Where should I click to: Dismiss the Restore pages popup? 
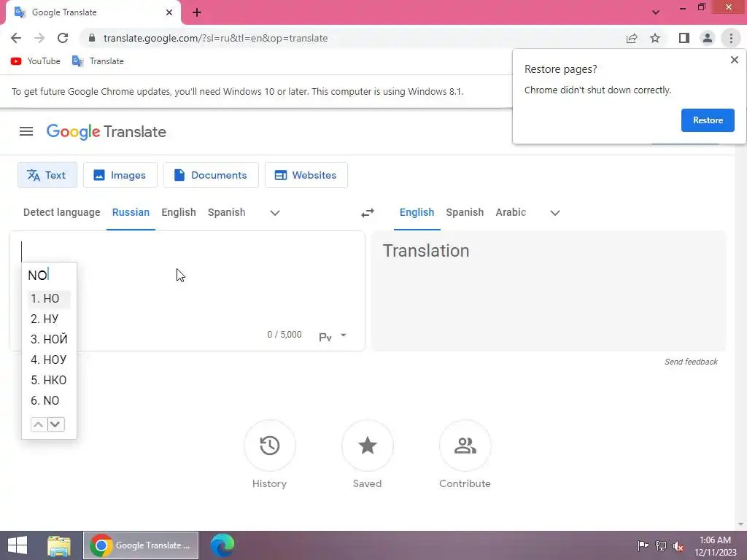(734, 60)
